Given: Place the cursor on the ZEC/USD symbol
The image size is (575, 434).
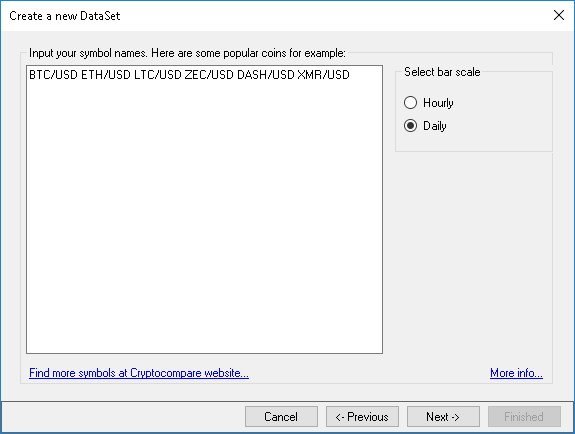Looking at the screenshot, I should point(209,74).
